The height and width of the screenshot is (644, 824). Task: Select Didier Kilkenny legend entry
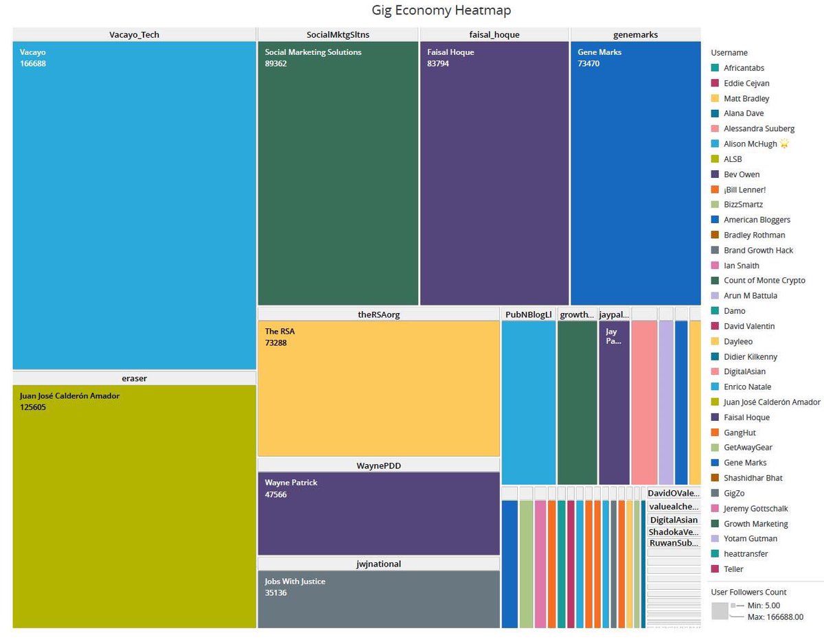tap(744, 356)
